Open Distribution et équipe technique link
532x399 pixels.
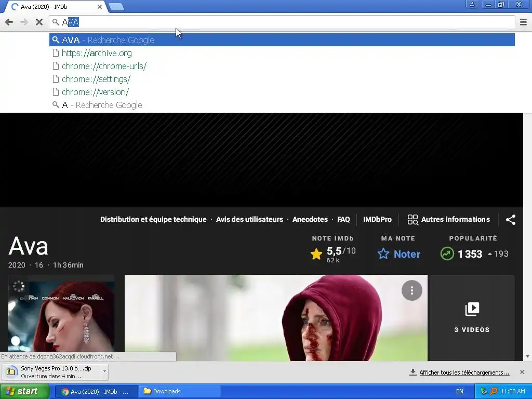[153, 220]
